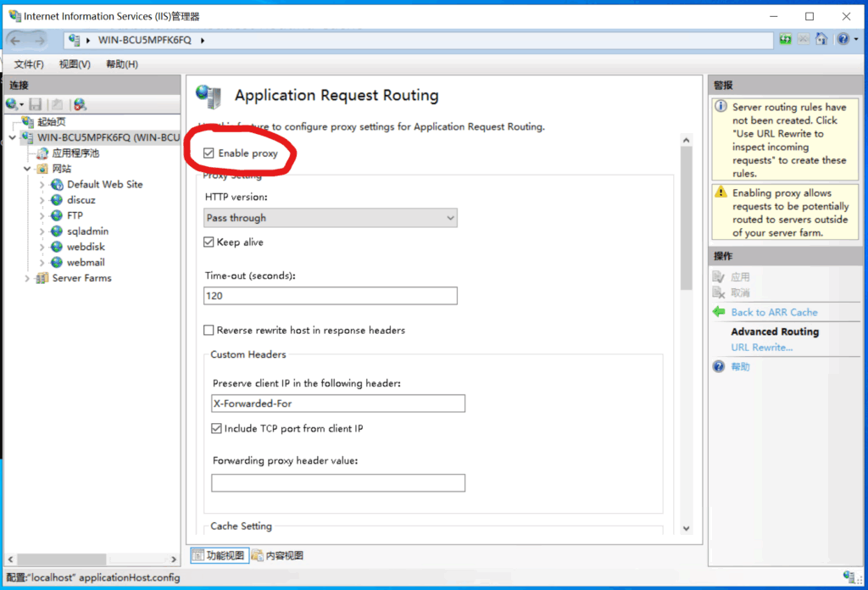
Task: Click the green Back to ARR Cache arrow icon
Action: (719, 312)
